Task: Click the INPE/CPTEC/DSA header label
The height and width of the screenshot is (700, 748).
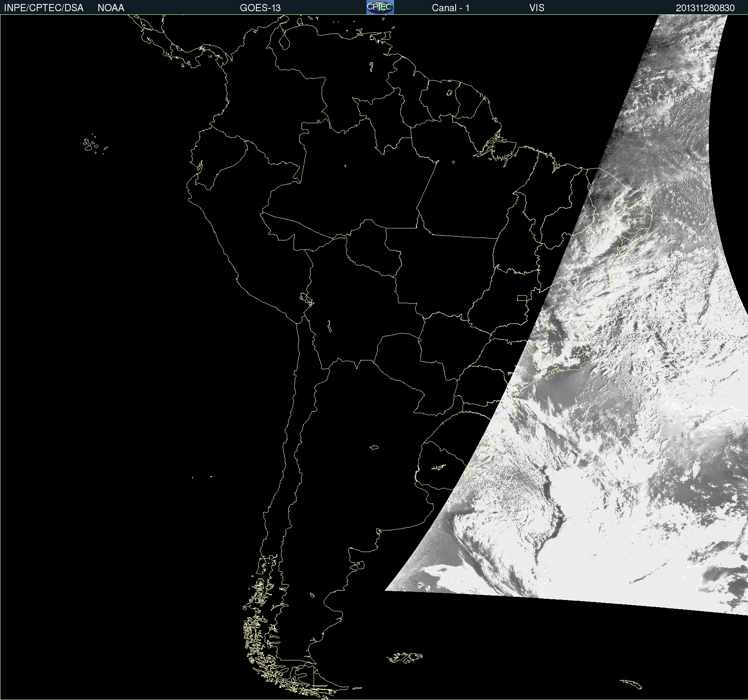Action: pos(44,8)
